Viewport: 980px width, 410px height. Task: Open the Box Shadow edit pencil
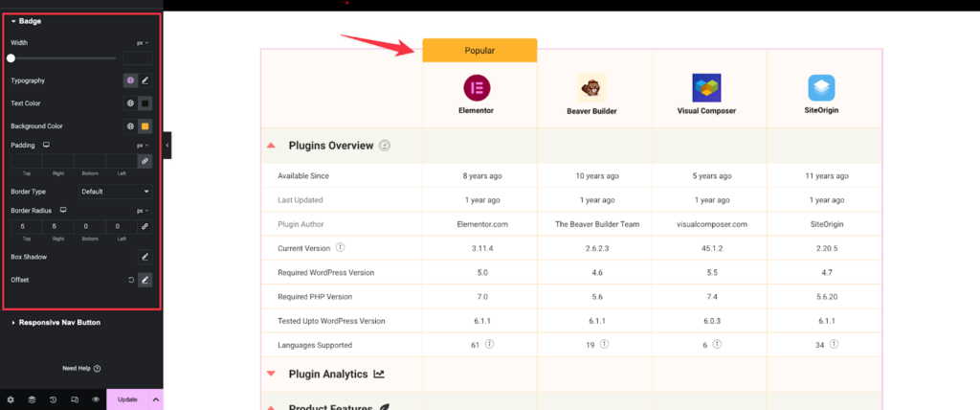point(145,258)
